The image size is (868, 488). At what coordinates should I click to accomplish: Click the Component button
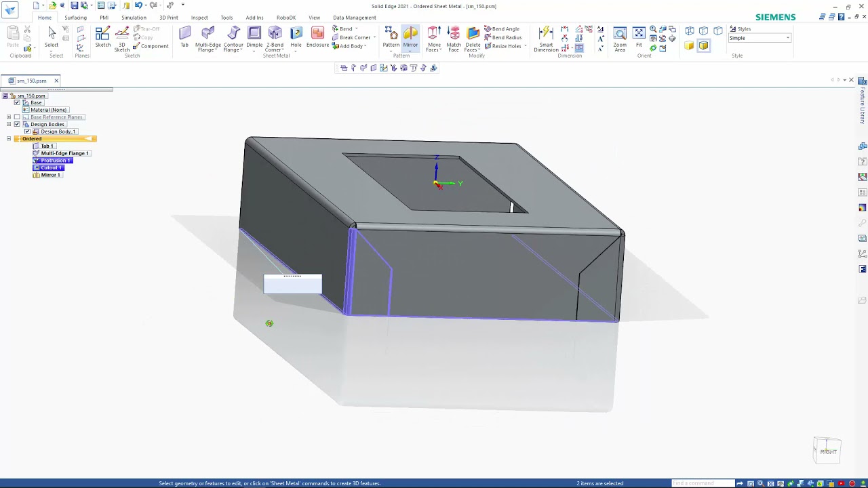click(x=151, y=46)
